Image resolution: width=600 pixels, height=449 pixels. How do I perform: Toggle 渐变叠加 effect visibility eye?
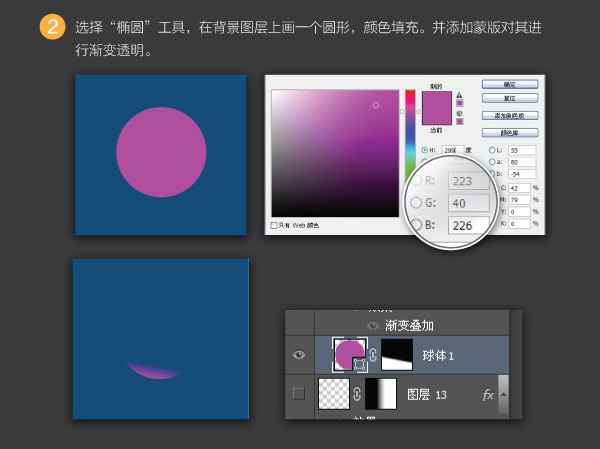point(373,325)
